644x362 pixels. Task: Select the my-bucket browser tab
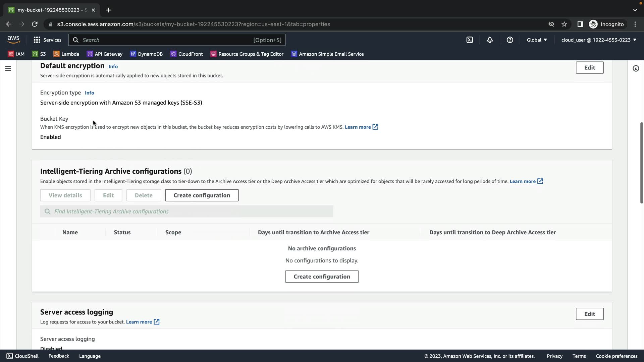[50, 10]
